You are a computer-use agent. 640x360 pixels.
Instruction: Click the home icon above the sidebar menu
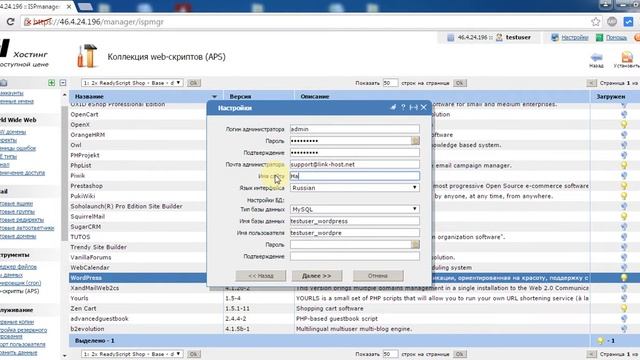click(4, 83)
